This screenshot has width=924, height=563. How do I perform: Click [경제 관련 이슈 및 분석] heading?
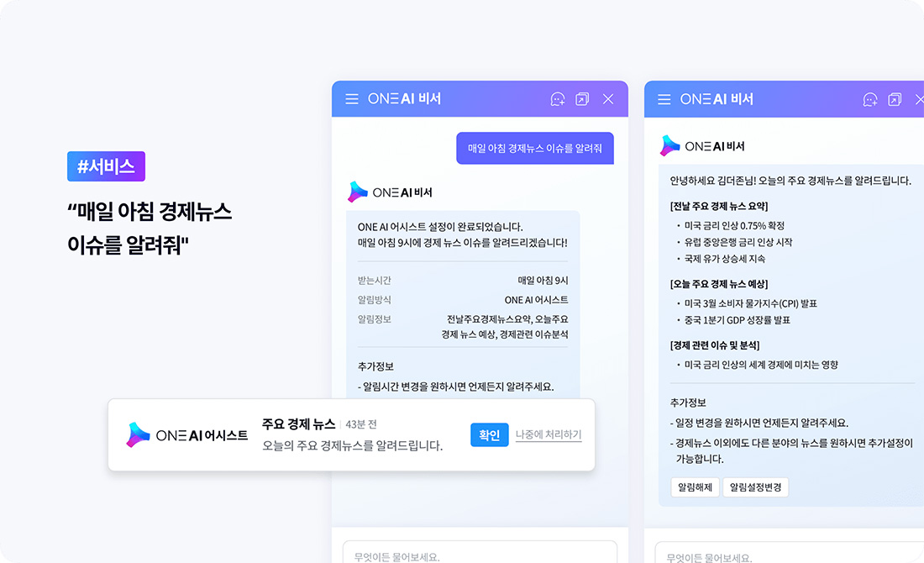pos(715,345)
